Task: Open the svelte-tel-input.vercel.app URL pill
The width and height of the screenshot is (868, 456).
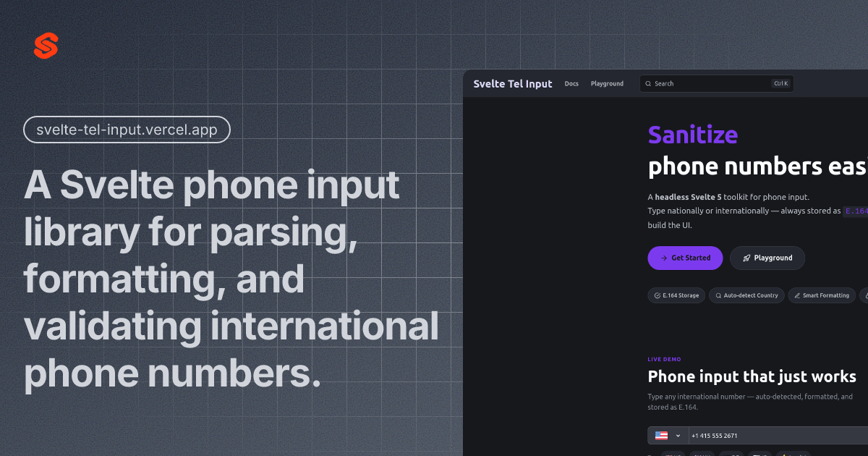Action: tap(127, 130)
